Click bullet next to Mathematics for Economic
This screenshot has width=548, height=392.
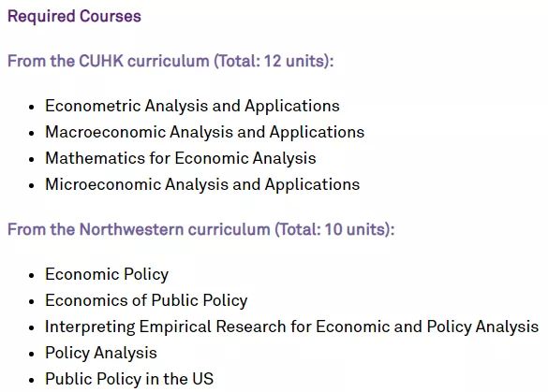pyautogui.click(x=32, y=159)
